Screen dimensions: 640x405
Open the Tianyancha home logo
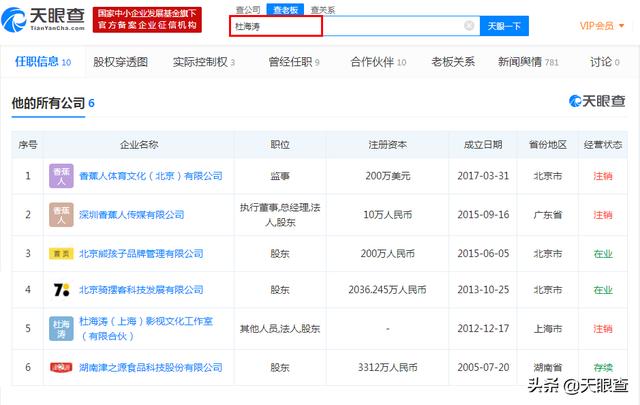(x=44, y=19)
